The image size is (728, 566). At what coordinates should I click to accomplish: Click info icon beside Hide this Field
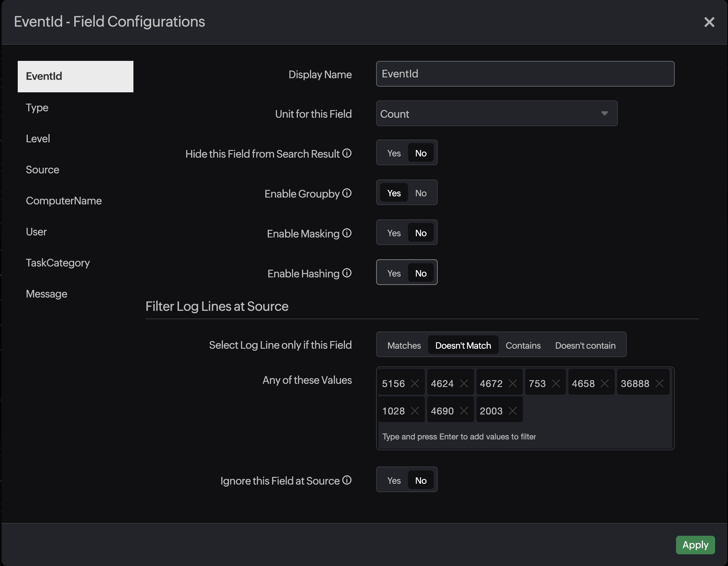coord(347,153)
